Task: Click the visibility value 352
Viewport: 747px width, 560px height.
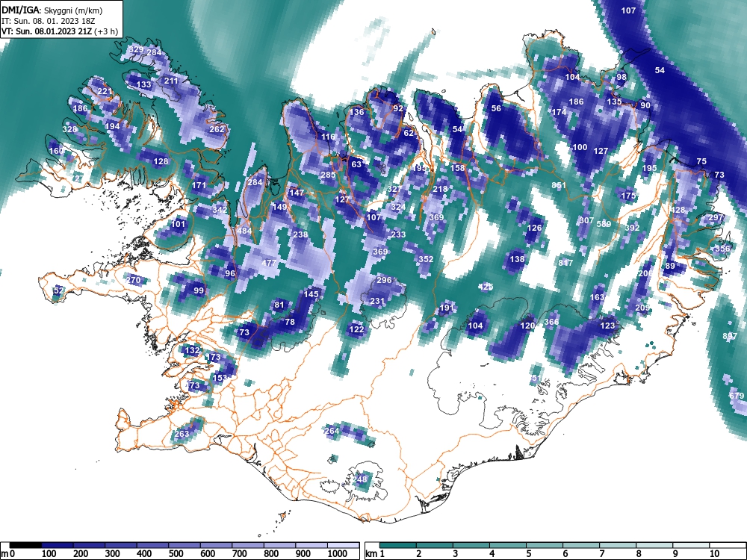Action: click(426, 259)
